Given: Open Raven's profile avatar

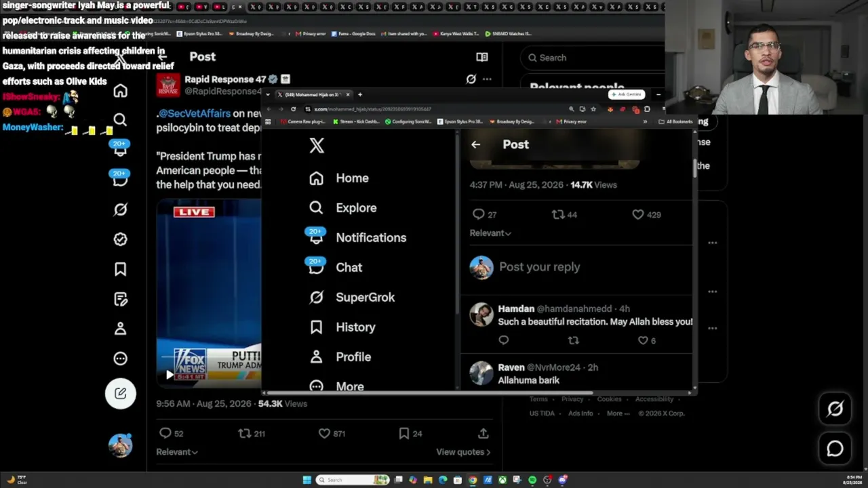Looking at the screenshot, I should (481, 373).
